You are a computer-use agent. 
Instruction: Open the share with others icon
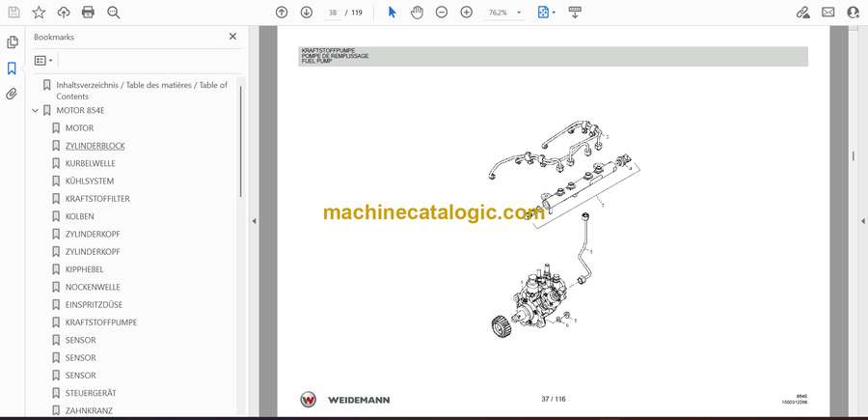pos(854,13)
